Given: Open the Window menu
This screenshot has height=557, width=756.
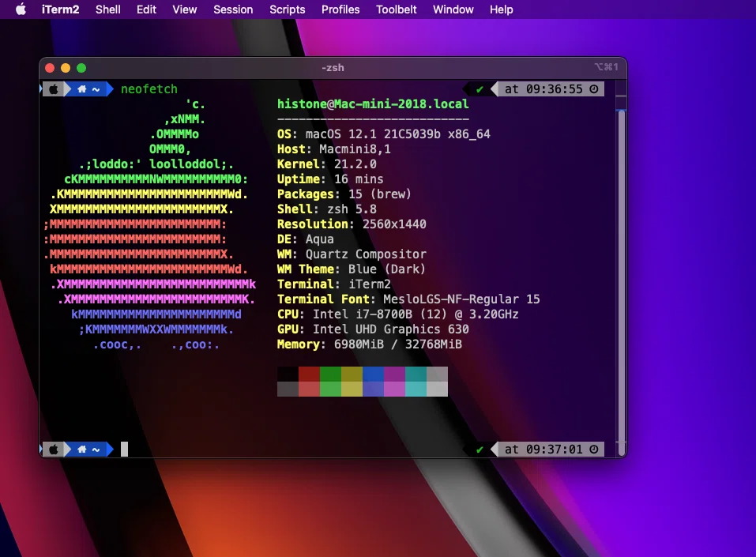Looking at the screenshot, I should click(453, 9).
